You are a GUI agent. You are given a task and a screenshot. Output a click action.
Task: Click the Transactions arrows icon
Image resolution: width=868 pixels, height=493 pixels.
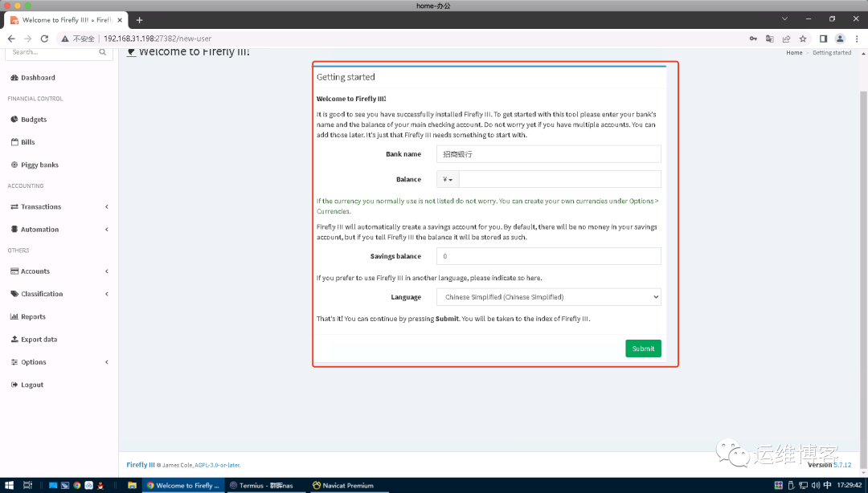point(14,207)
